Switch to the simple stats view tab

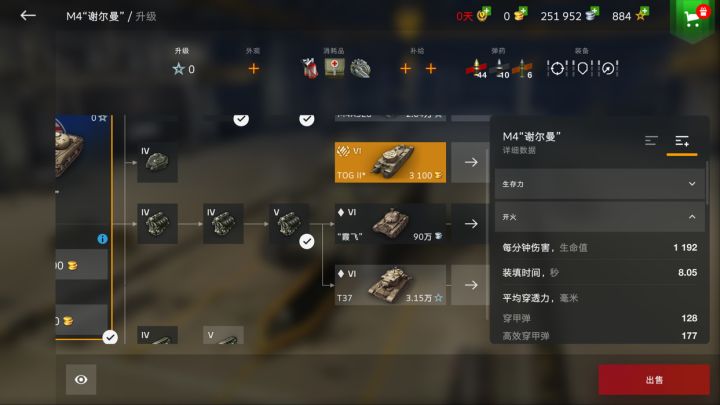[651, 141]
